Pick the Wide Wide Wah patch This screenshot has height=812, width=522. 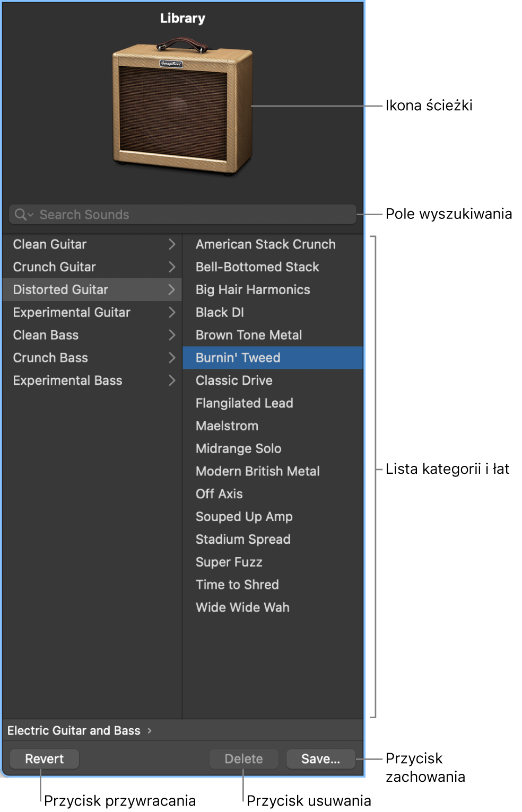(242, 607)
